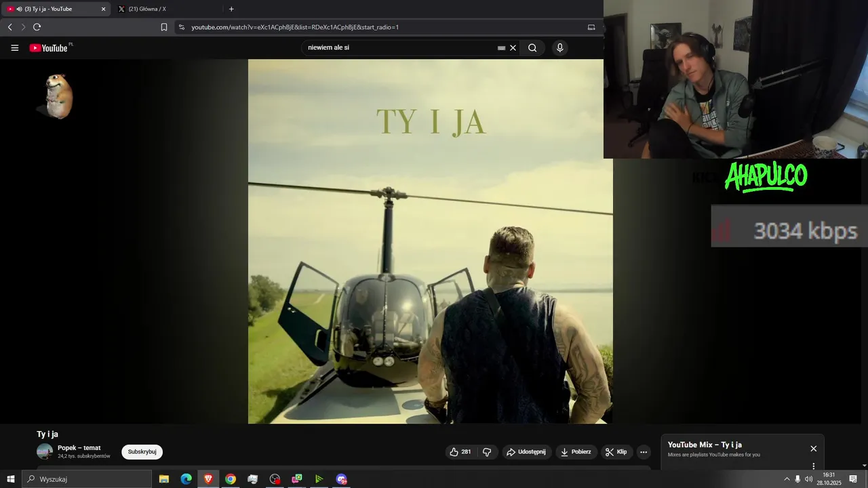Image resolution: width=868 pixels, height=488 pixels.
Task: Close the Ty i ja YouTube tab
Action: (x=103, y=9)
